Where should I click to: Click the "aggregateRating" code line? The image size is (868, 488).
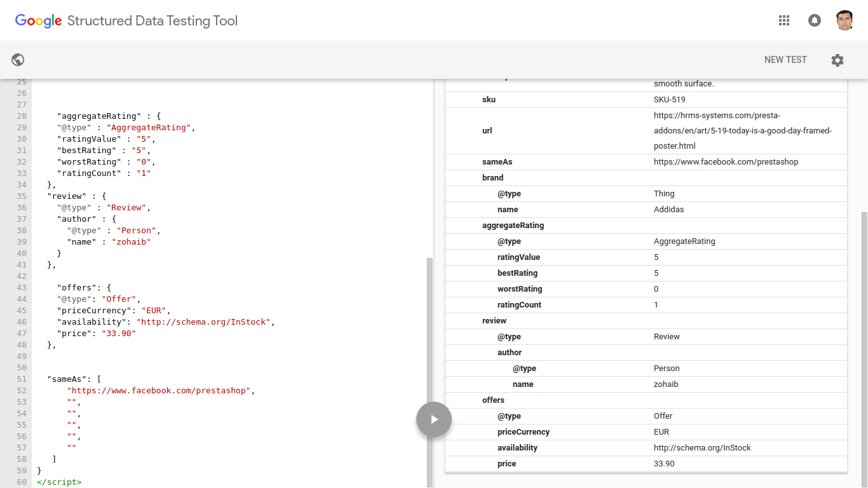109,116
